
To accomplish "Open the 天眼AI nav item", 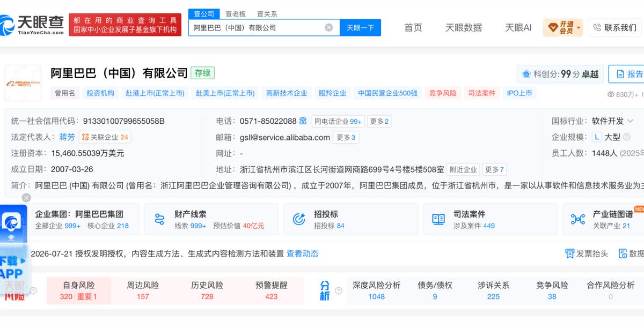I will [x=518, y=27].
